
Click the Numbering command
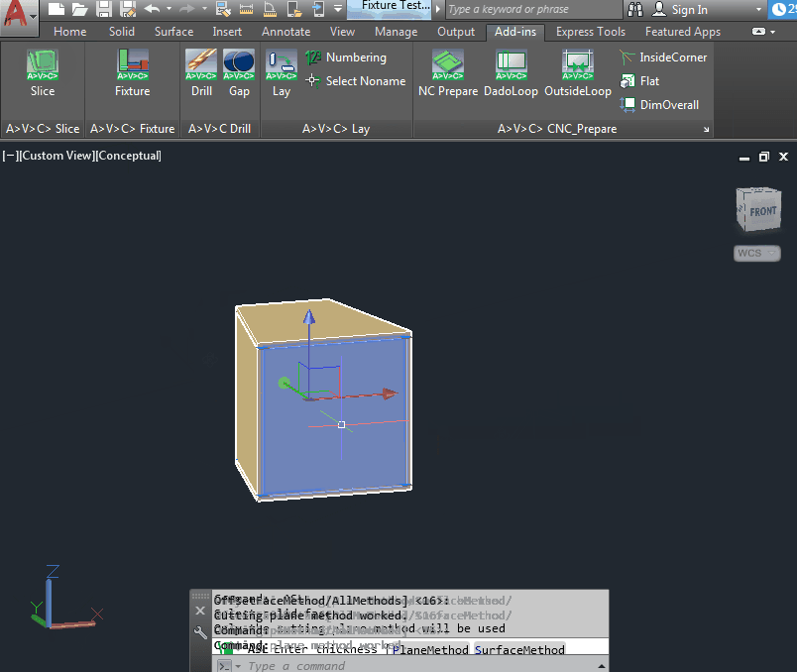click(x=347, y=57)
